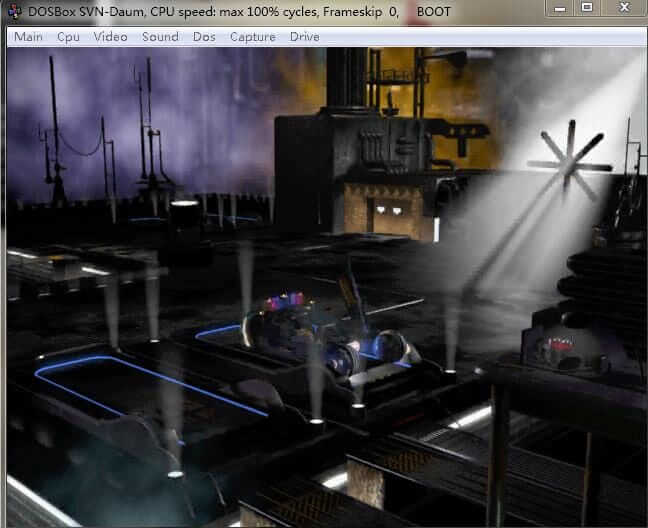
Task: Open the Sound menu
Action: point(160,37)
